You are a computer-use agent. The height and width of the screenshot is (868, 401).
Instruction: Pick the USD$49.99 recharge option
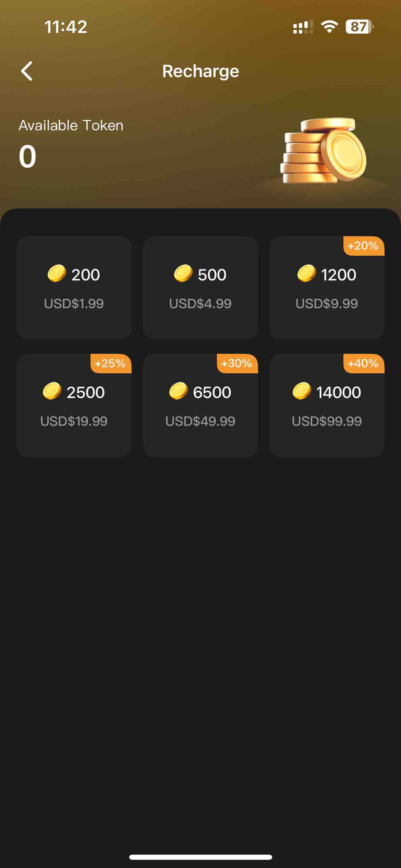[x=200, y=405]
